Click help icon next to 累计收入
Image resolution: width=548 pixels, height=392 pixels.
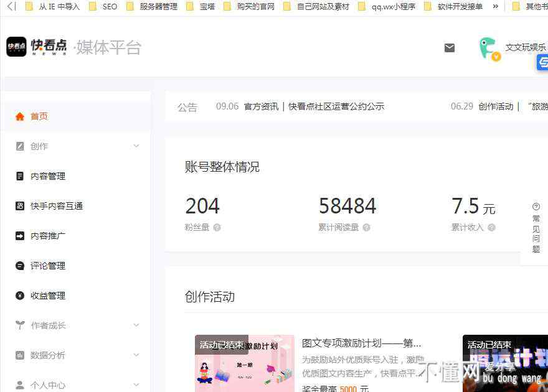[492, 228]
